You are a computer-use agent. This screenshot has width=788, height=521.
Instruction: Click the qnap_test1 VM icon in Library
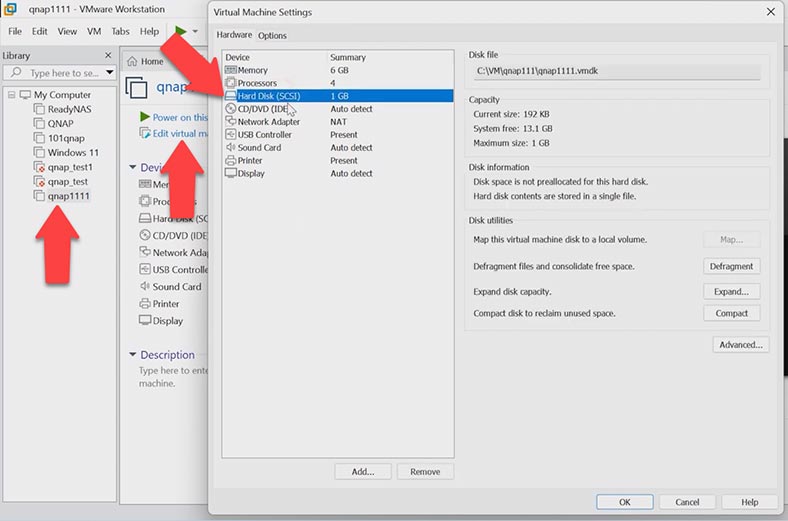pos(39,167)
